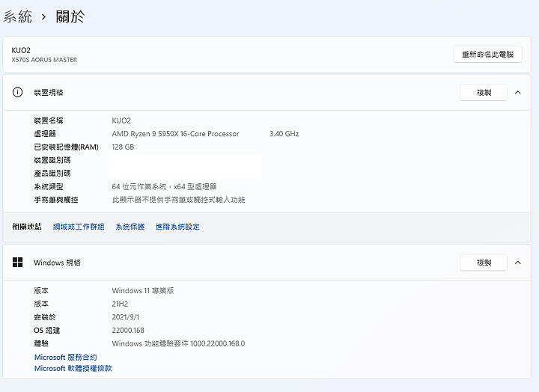Open the 進階系統設定 link
The width and height of the screenshot is (539, 392).
pos(177,227)
